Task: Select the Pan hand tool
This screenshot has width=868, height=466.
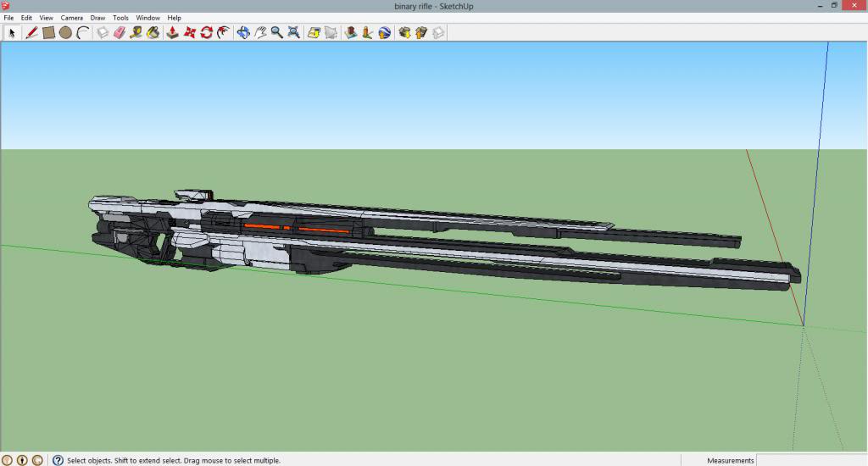Action: coord(260,33)
